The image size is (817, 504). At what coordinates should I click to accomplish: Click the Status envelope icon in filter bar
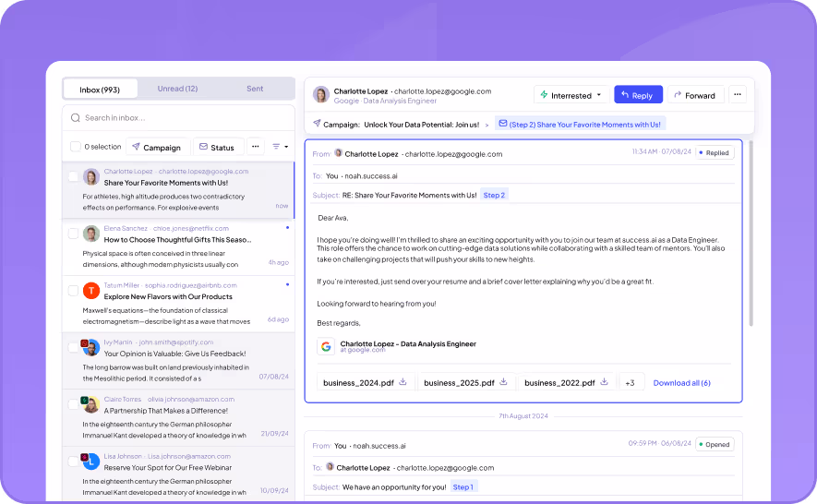click(x=203, y=147)
